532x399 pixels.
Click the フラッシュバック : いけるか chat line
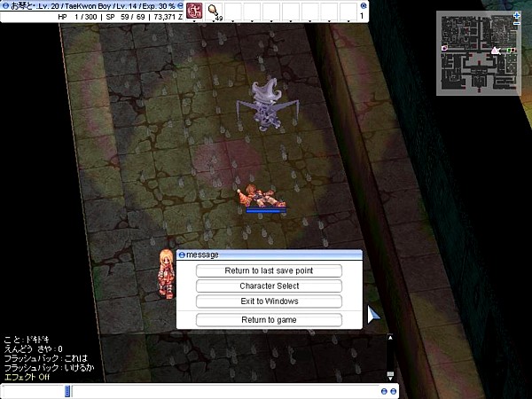pos(49,368)
